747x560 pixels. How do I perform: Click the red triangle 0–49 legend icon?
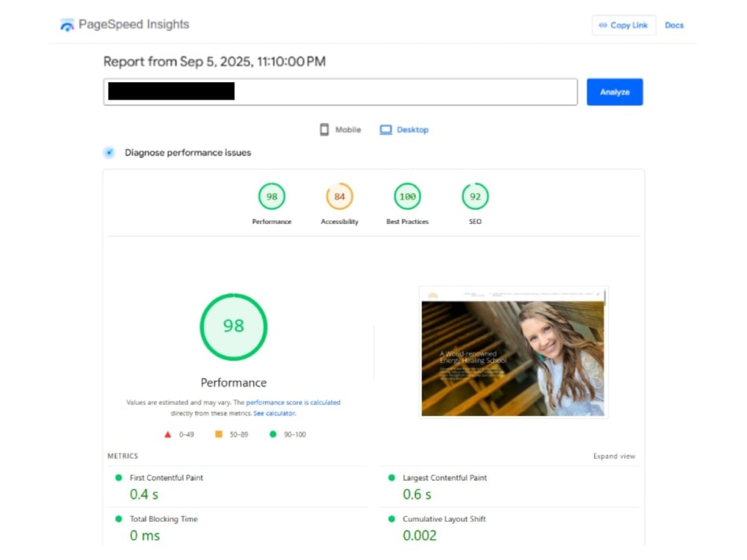click(x=167, y=435)
